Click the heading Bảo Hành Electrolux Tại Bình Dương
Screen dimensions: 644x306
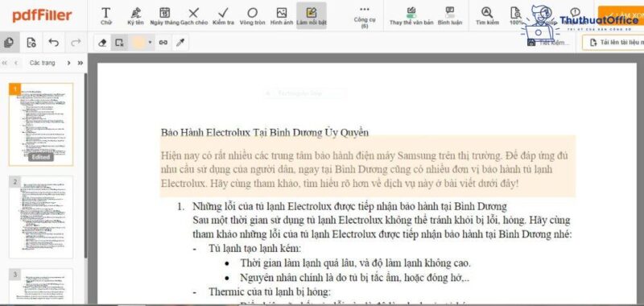click(x=265, y=132)
